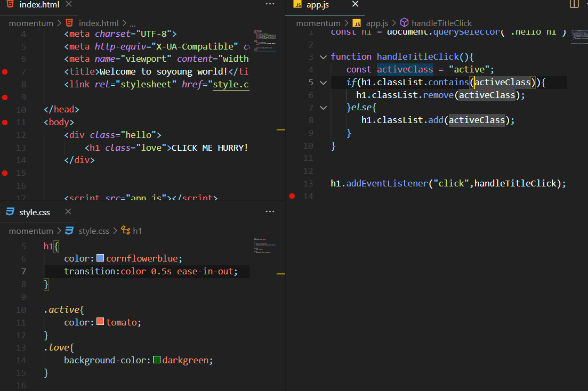The height and width of the screenshot is (391, 588).
Task: Click CSS rule icon before h1 breadcrumb
Action: click(126, 231)
